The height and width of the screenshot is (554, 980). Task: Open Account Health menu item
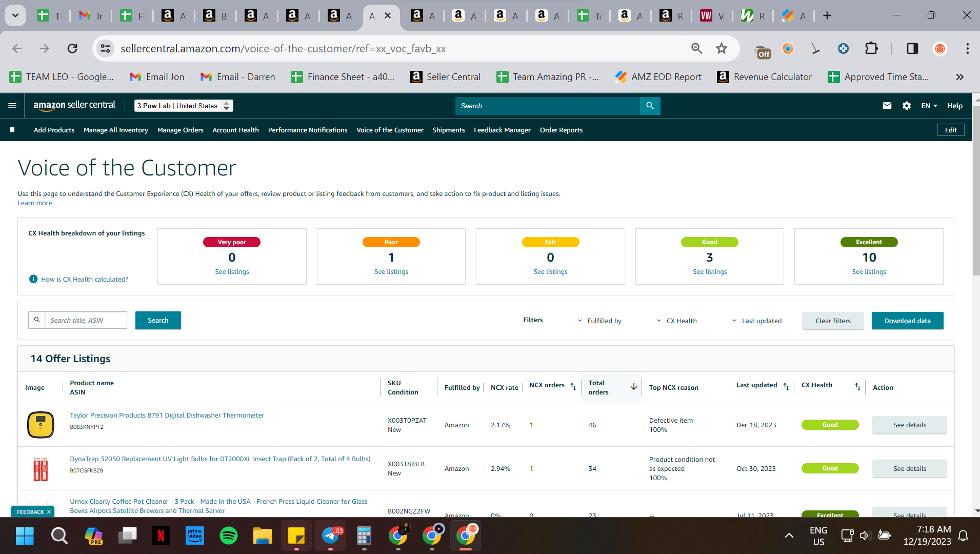click(235, 130)
